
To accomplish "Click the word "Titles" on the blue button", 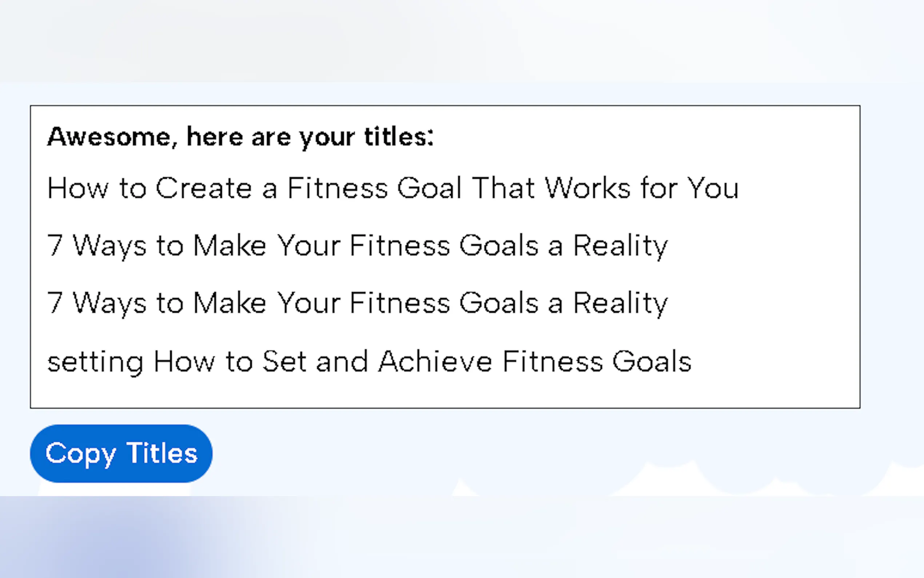I will pyautogui.click(x=162, y=454).
